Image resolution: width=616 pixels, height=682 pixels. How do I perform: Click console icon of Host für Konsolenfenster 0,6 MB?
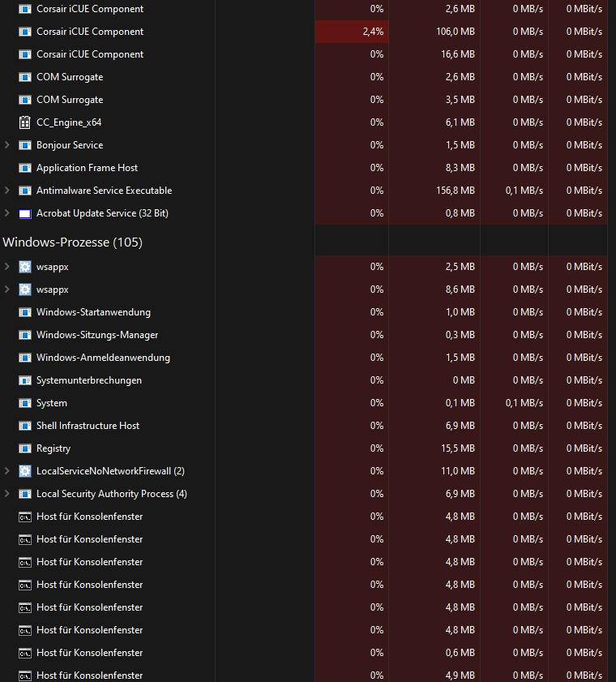pyautogui.click(x=25, y=654)
